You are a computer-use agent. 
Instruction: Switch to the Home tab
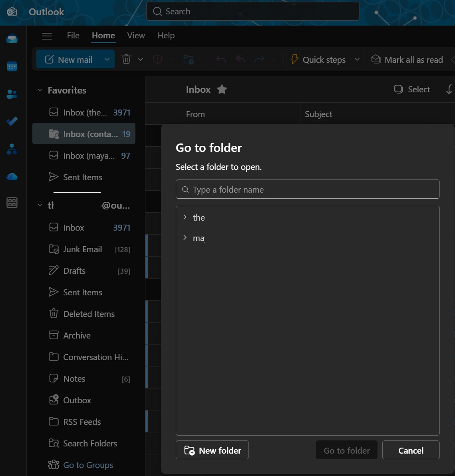pyautogui.click(x=103, y=36)
